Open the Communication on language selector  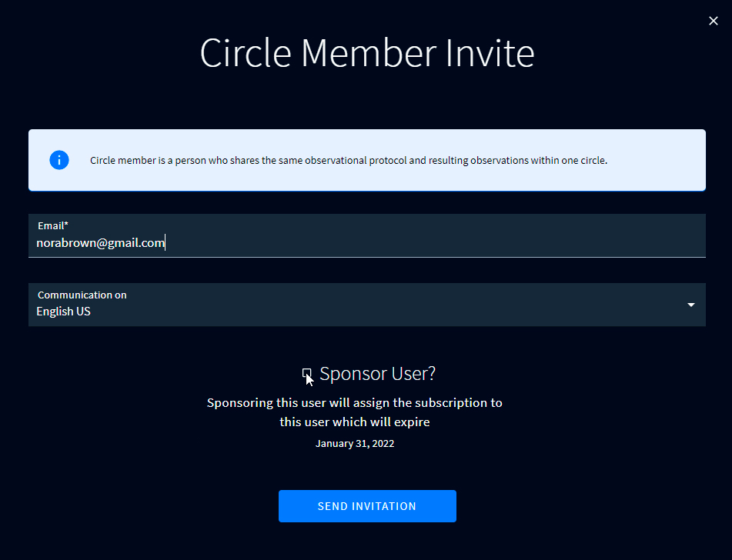[366, 305]
